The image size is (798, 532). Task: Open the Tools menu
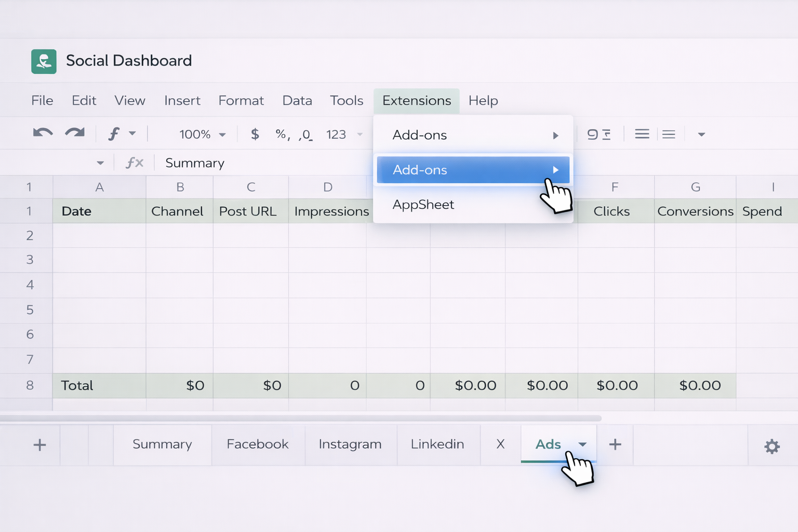pyautogui.click(x=347, y=100)
